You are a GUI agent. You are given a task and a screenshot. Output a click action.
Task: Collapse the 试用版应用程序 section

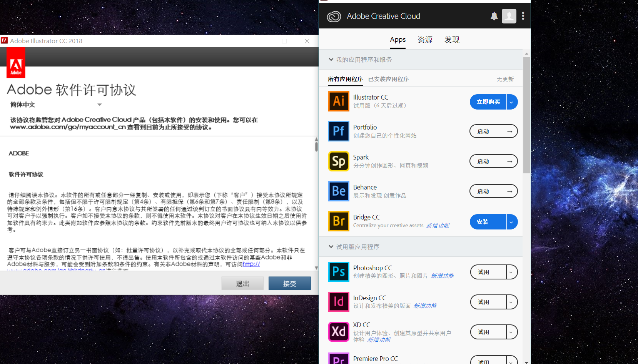tap(331, 247)
